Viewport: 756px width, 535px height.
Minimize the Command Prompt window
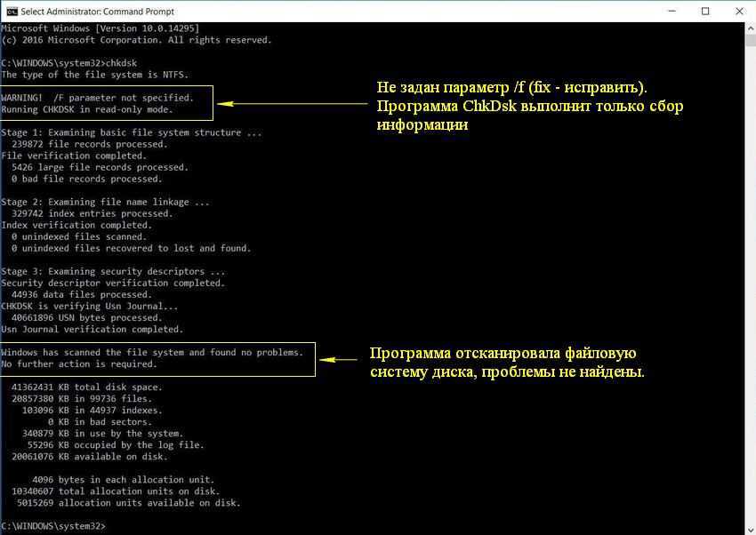(x=672, y=11)
